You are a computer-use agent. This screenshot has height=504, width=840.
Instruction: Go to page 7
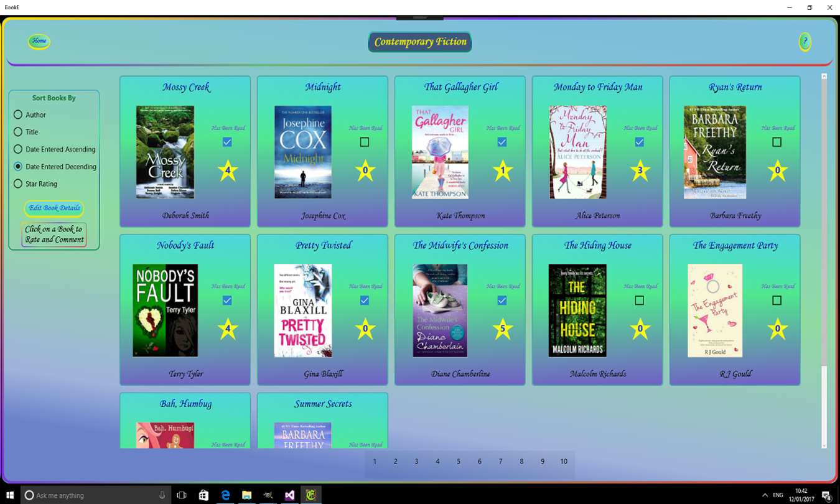click(501, 462)
